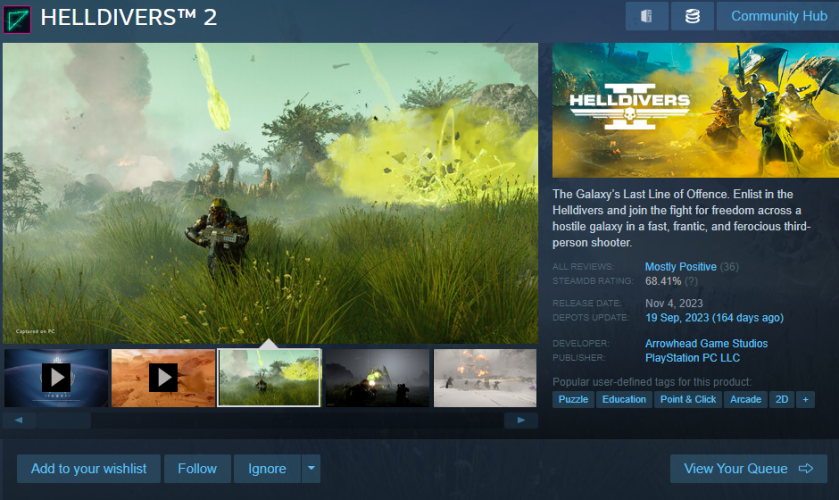Play the first trailer video thumbnail

coord(55,377)
